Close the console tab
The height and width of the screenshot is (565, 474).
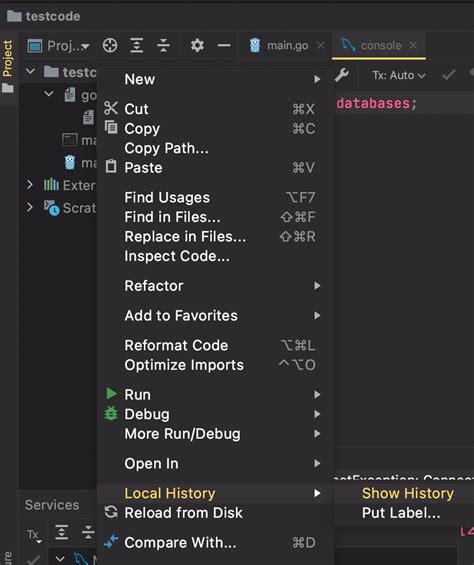tap(413, 45)
